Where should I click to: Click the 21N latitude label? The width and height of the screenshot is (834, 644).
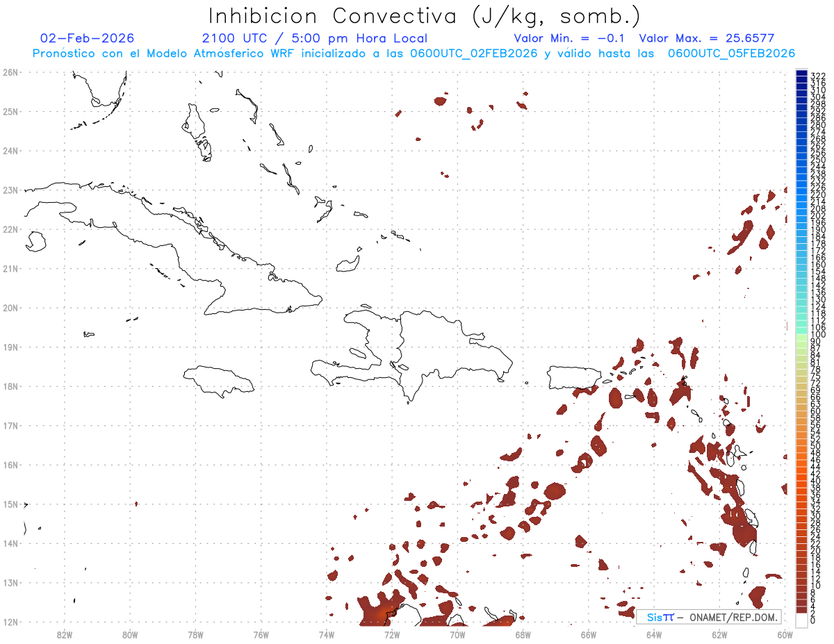pyautogui.click(x=10, y=268)
